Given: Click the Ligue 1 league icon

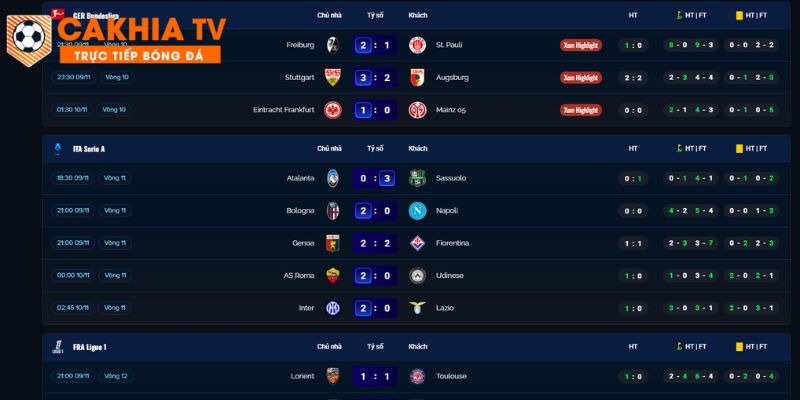Looking at the screenshot, I should pos(59,347).
